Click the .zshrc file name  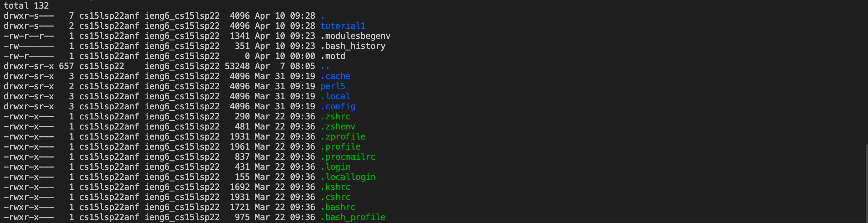coord(335,117)
